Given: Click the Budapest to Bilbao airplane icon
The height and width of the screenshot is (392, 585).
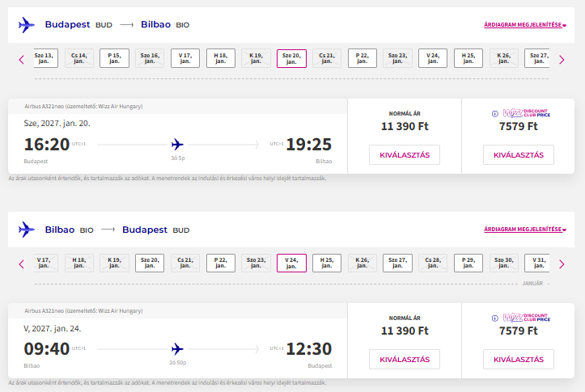Looking at the screenshot, I should pyautogui.click(x=27, y=25).
